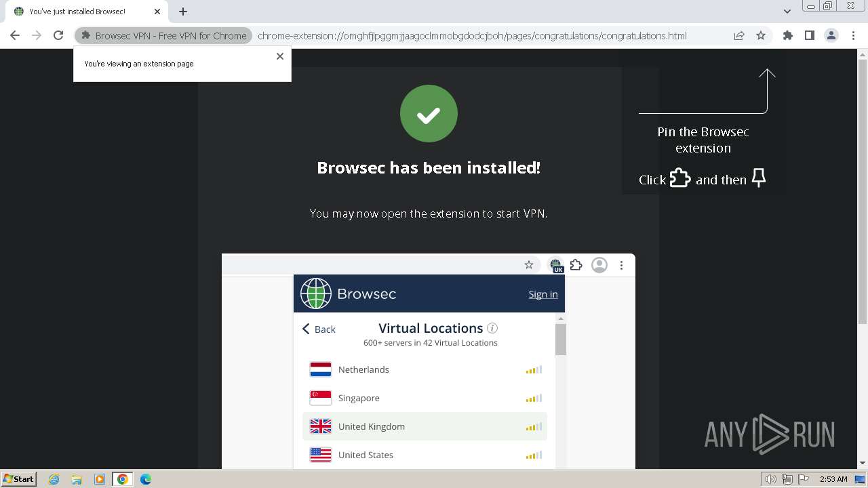Reload the page with the refresh icon
Image resolution: width=868 pixels, height=488 pixels.
point(58,35)
